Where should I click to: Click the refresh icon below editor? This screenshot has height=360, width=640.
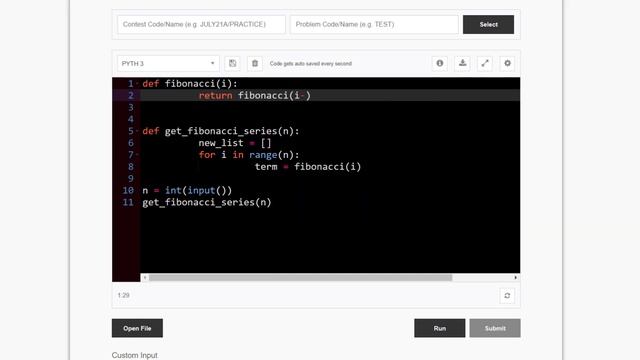click(x=507, y=296)
